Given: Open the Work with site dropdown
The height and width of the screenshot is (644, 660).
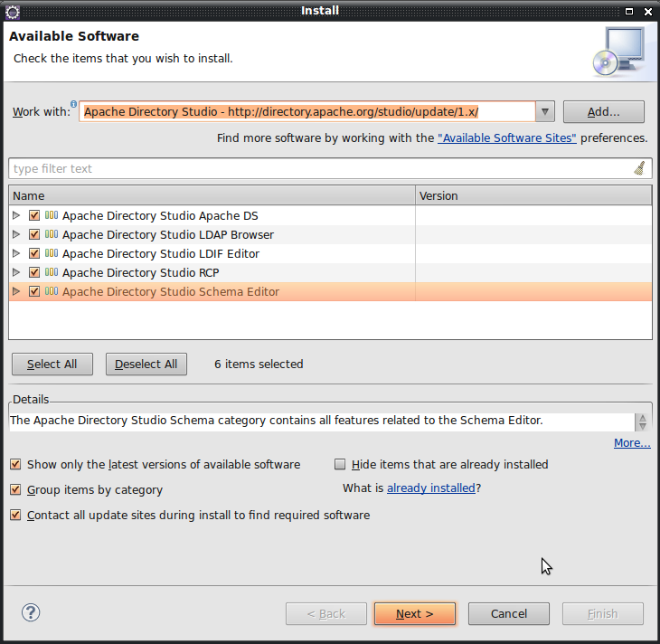Looking at the screenshot, I should [x=544, y=112].
